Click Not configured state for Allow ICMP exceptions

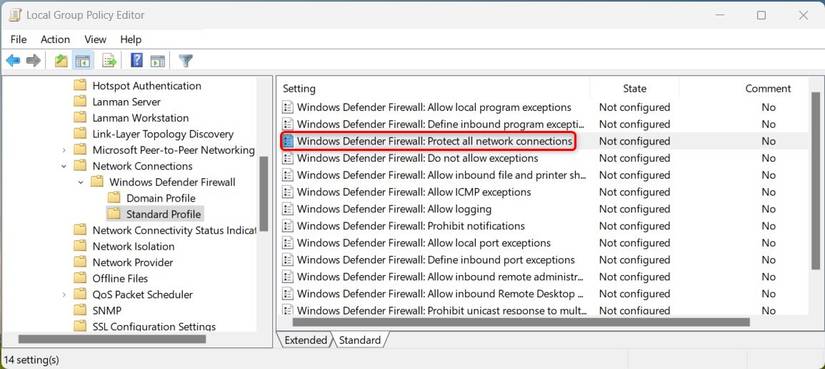click(635, 192)
